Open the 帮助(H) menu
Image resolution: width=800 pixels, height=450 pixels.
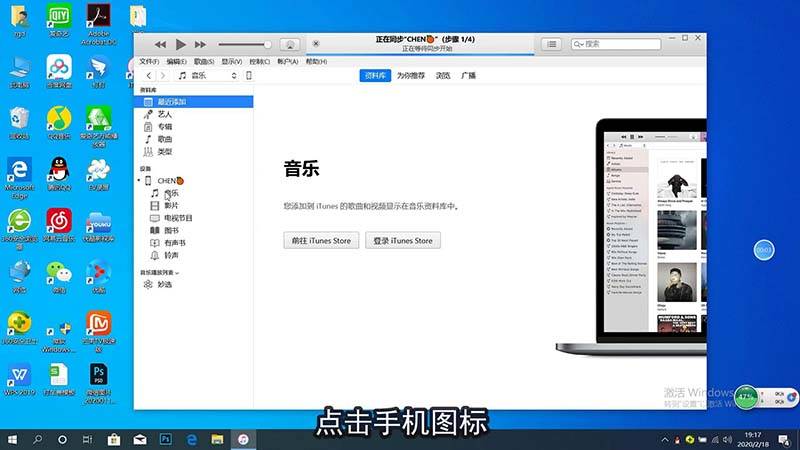(316, 61)
